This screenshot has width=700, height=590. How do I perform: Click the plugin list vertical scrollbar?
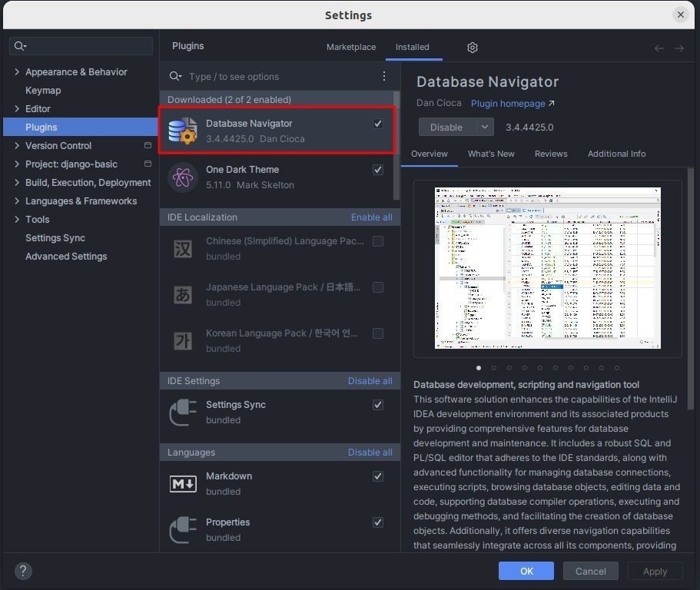pos(396,145)
